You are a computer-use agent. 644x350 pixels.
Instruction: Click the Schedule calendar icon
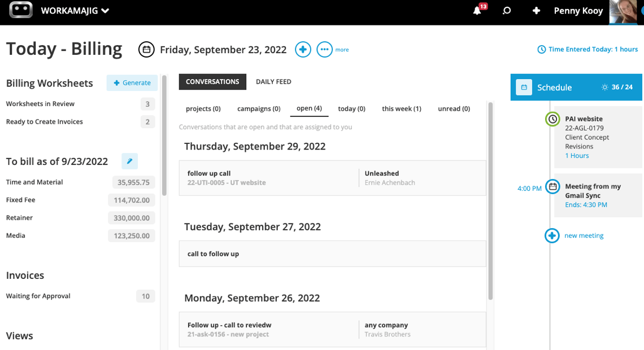(524, 87)
